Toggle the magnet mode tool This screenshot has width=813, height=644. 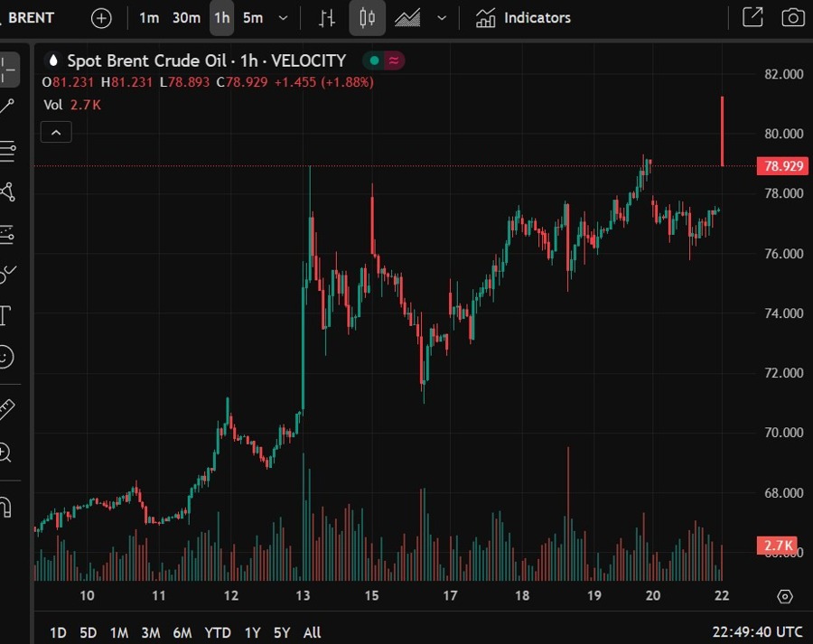tap(5, 507)
